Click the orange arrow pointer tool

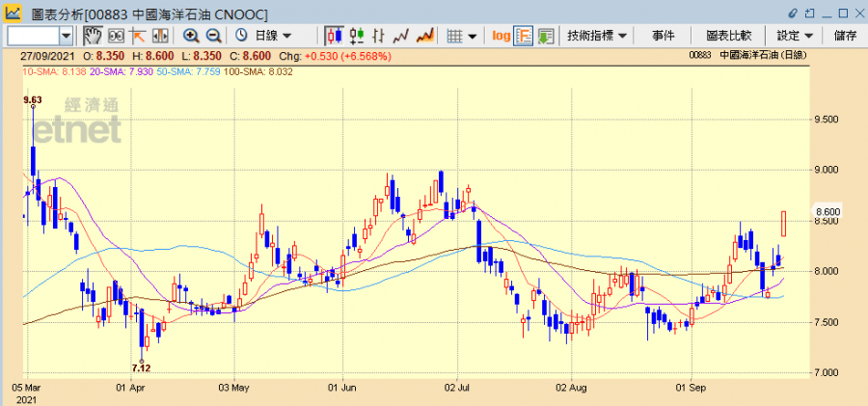pyautogui.click(x=137, y=36)
